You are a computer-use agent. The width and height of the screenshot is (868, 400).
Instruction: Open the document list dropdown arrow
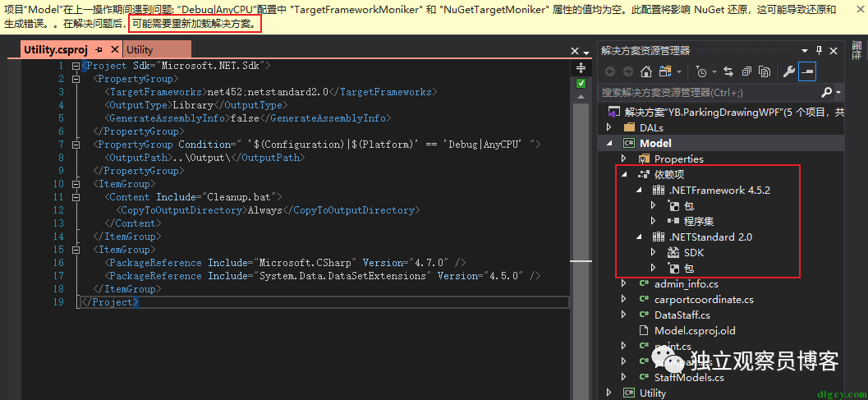tap(586, 53)
